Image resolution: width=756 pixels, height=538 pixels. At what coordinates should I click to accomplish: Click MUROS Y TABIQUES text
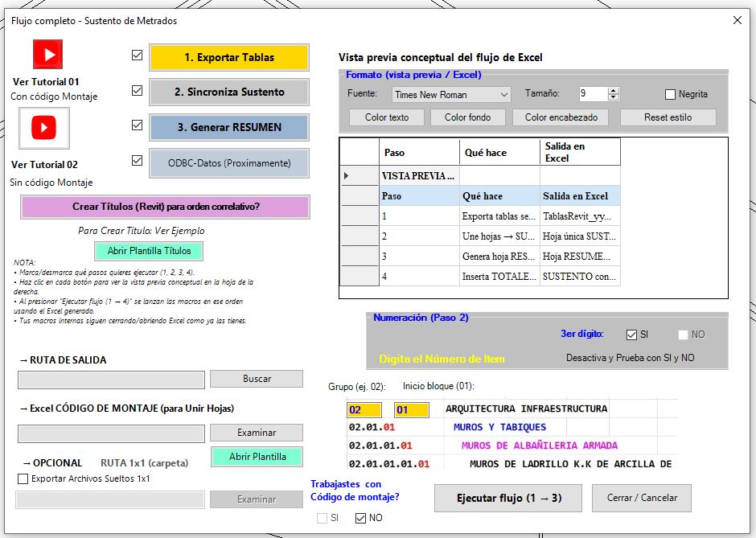(499, 427)
